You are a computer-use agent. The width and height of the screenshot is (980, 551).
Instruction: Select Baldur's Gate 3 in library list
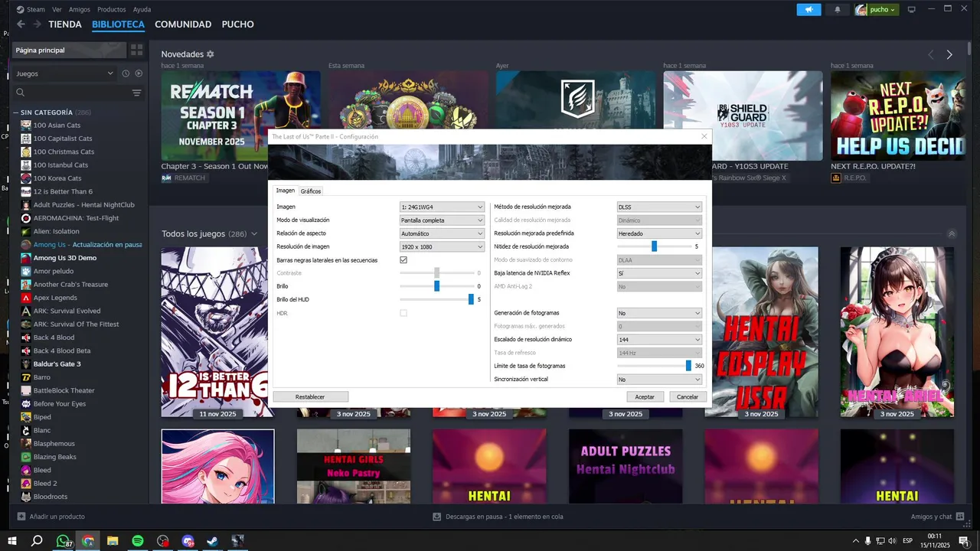57,364
